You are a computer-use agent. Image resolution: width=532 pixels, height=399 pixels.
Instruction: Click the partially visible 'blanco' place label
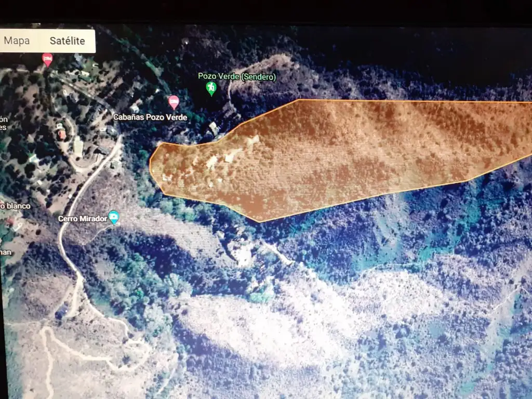16,206
